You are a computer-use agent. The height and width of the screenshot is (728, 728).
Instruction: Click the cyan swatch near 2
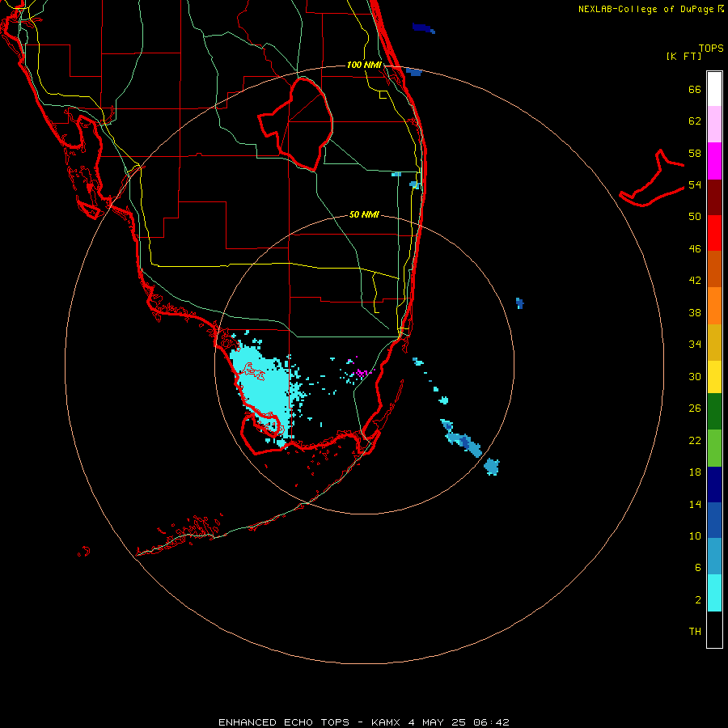(x=714, y=593)
